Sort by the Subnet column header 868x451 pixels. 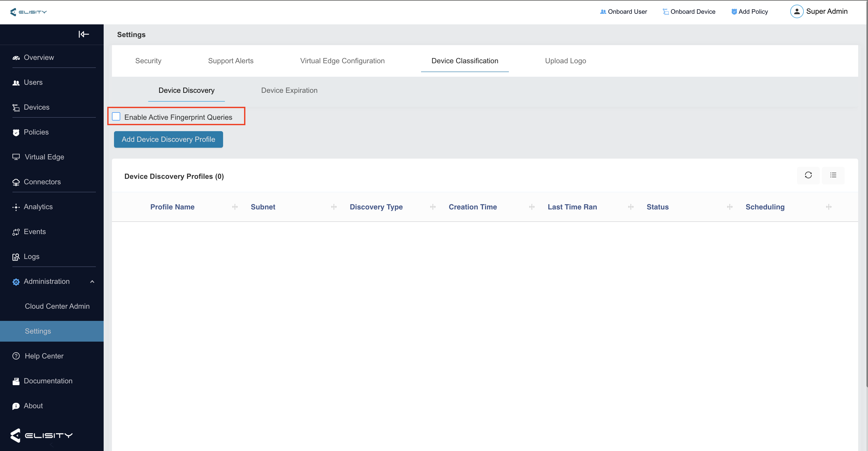pyautogui.click(x=263, y=207)
